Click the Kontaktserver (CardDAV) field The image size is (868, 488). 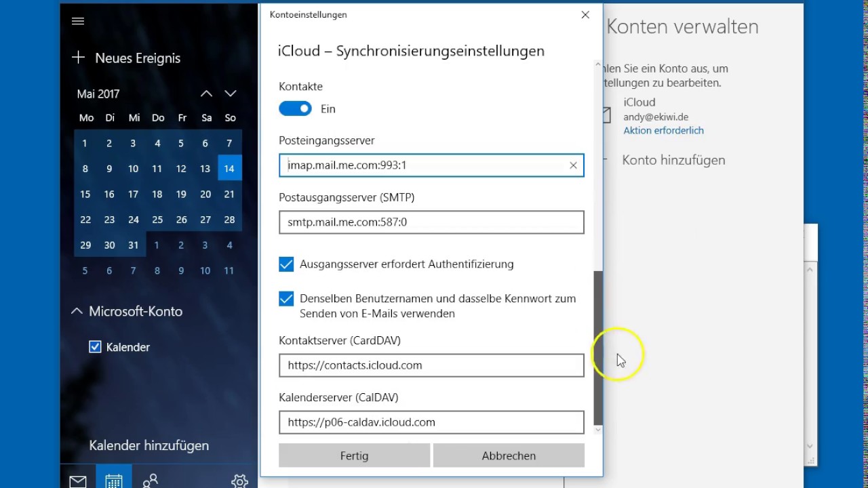point(431,365)
